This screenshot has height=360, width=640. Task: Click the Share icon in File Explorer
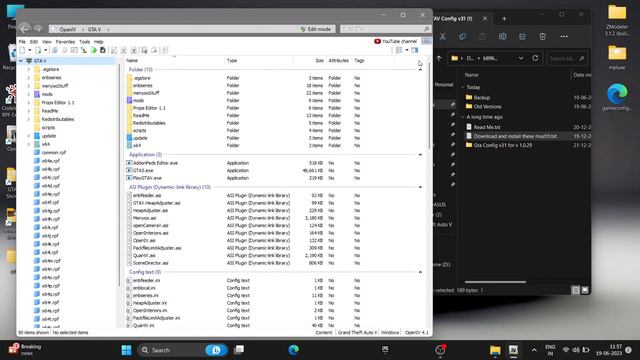coord(522,37)
